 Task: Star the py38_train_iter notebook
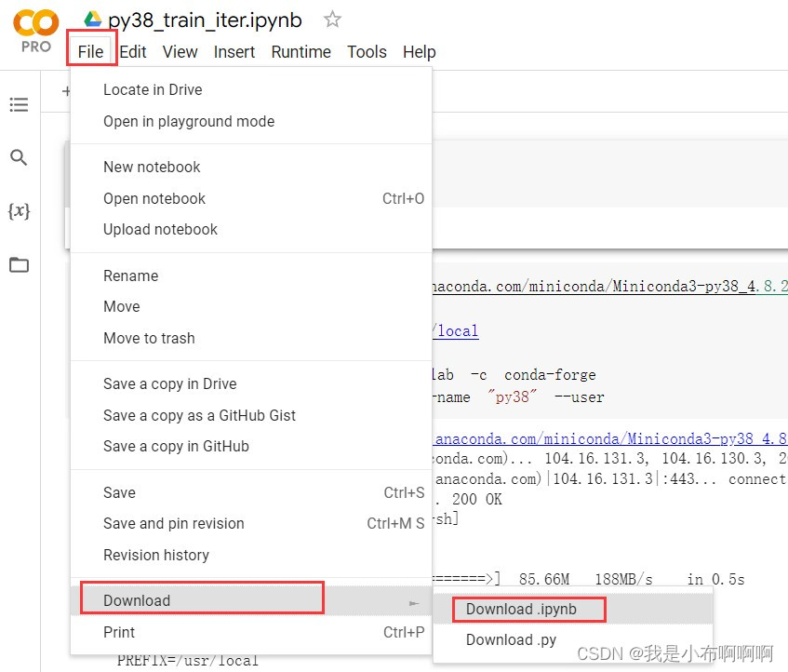tap(332, 18)
